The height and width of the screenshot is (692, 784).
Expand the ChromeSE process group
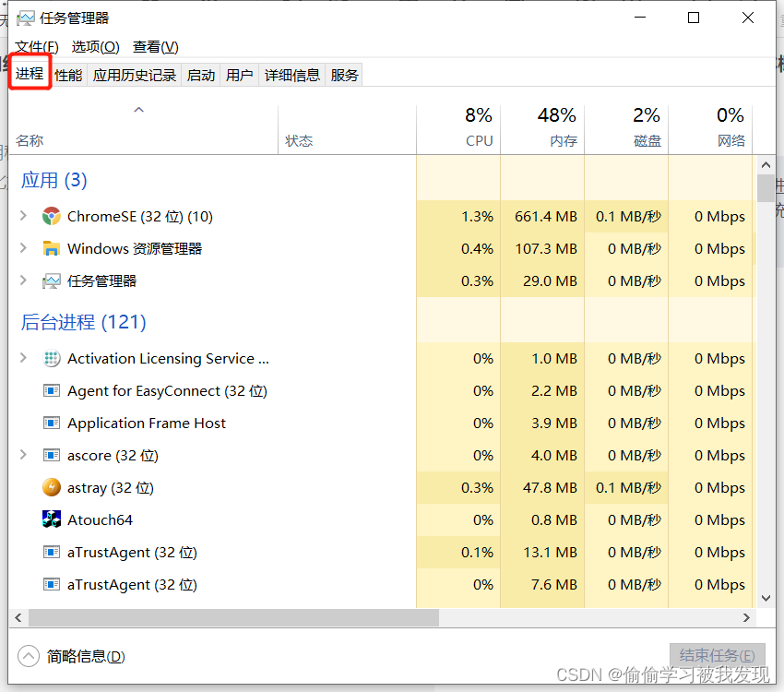(x=23, y=216)
